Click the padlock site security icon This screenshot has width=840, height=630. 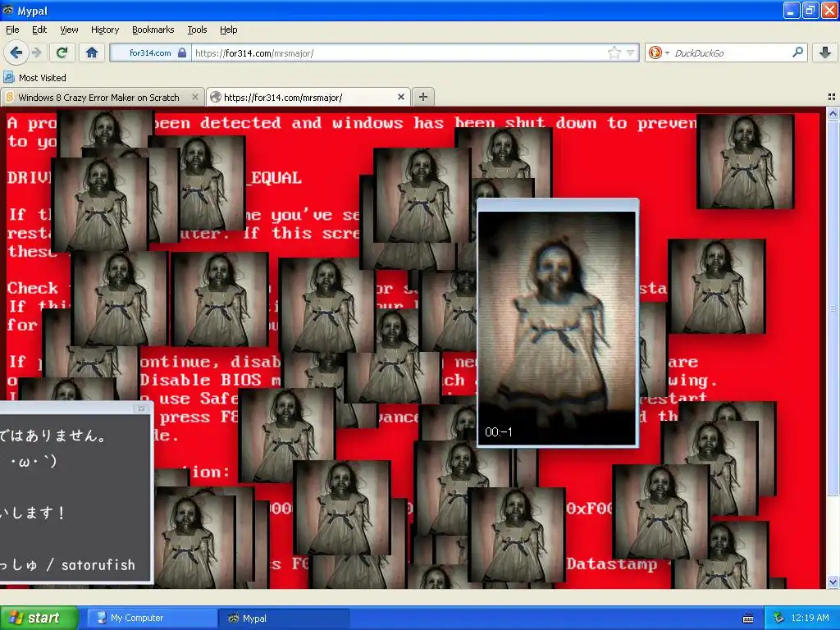tap(182, 52)
